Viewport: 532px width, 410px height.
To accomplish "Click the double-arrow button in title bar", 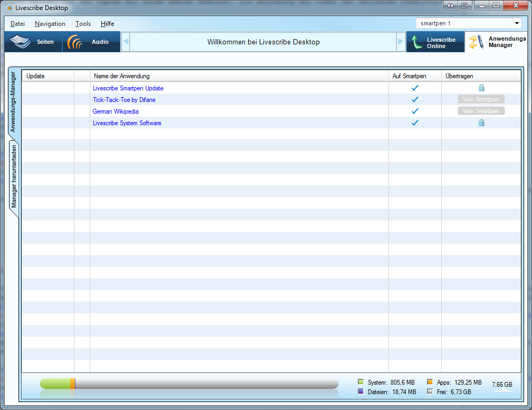I will (x=450, y=5).
